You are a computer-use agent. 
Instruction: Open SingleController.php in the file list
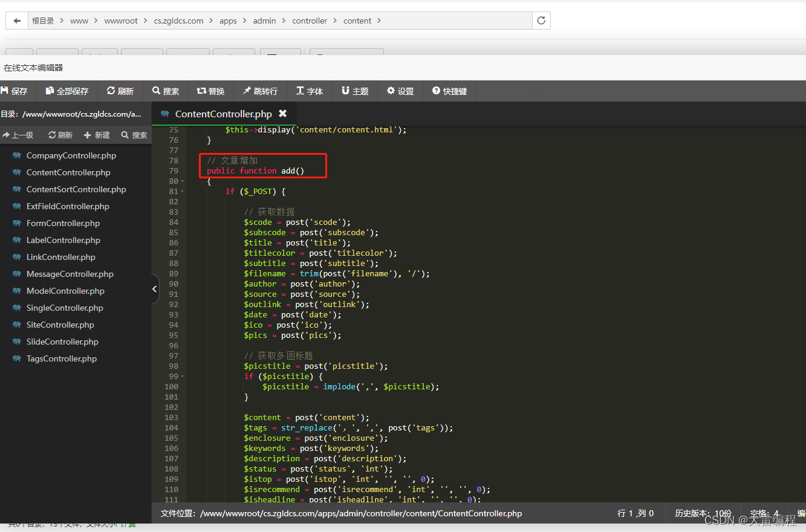click(x=65, y=308)
